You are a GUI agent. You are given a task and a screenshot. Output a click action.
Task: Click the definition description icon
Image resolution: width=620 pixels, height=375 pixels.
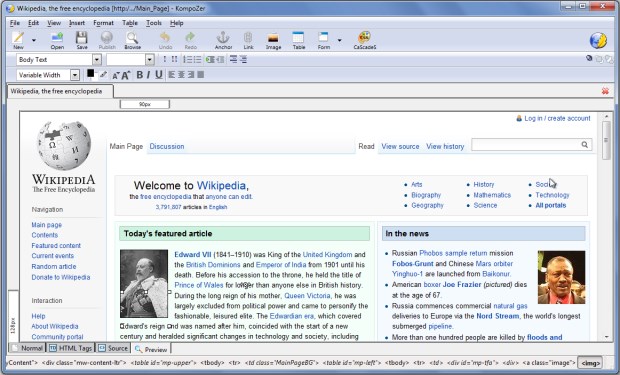tap(243, 59)
